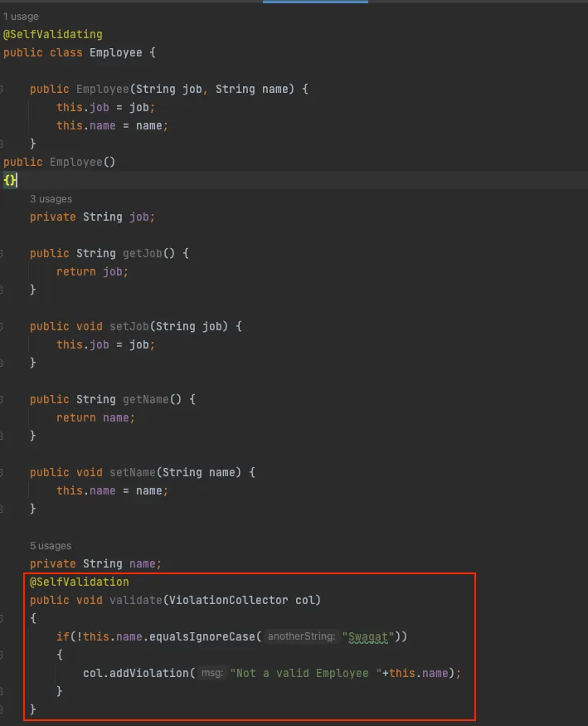Viewport: 588px width, 726px height.
Task: Collapse the validate method body fold marker
Action: point(2,618)
